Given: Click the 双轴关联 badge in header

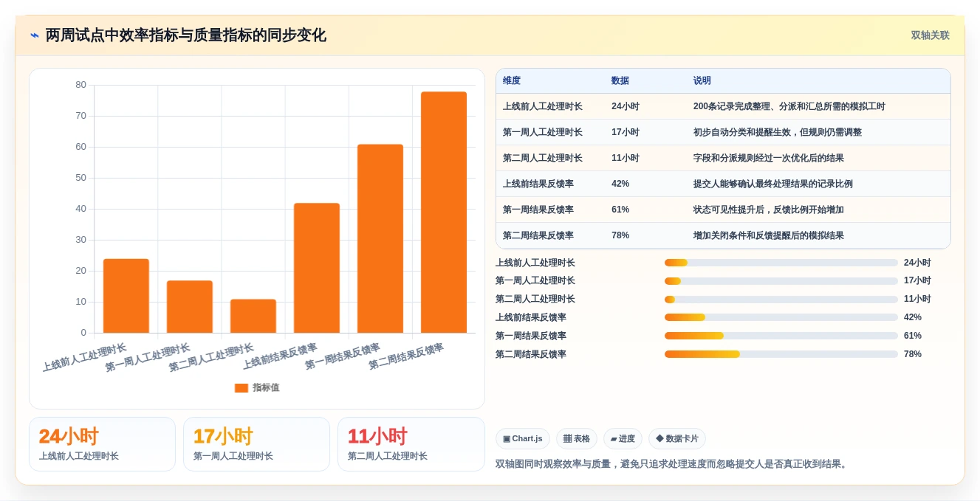Looking at the screenshot, I should (930, 35).
